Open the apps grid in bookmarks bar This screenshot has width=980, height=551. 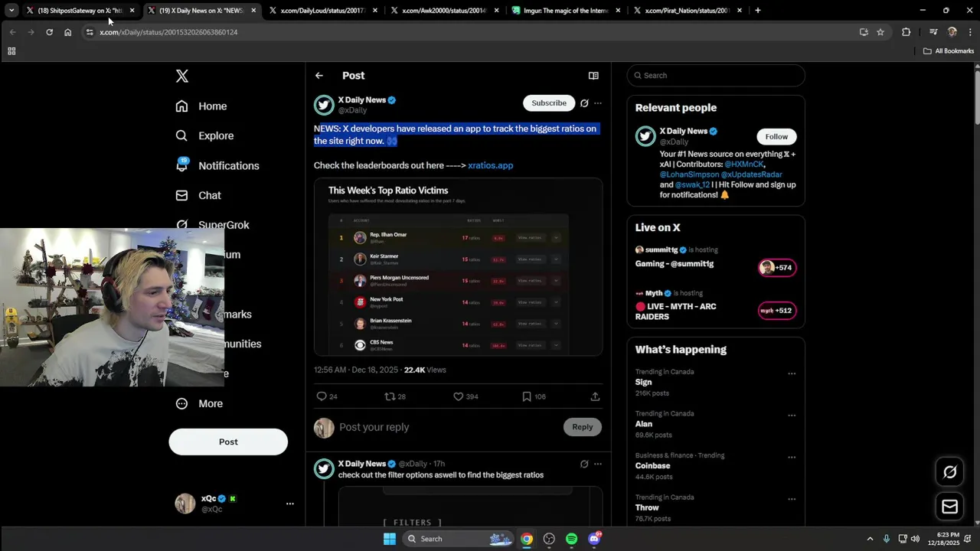11,51
